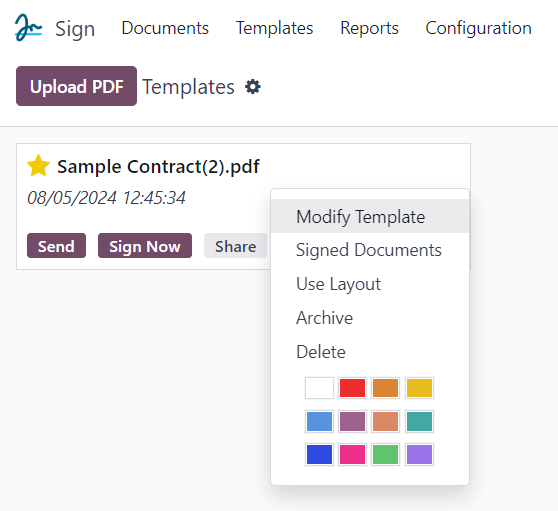Image resolution: width=558 pixels, height=511 pixels.
Task: Pick the teal color swatch
Action: (x=420, y=421)
